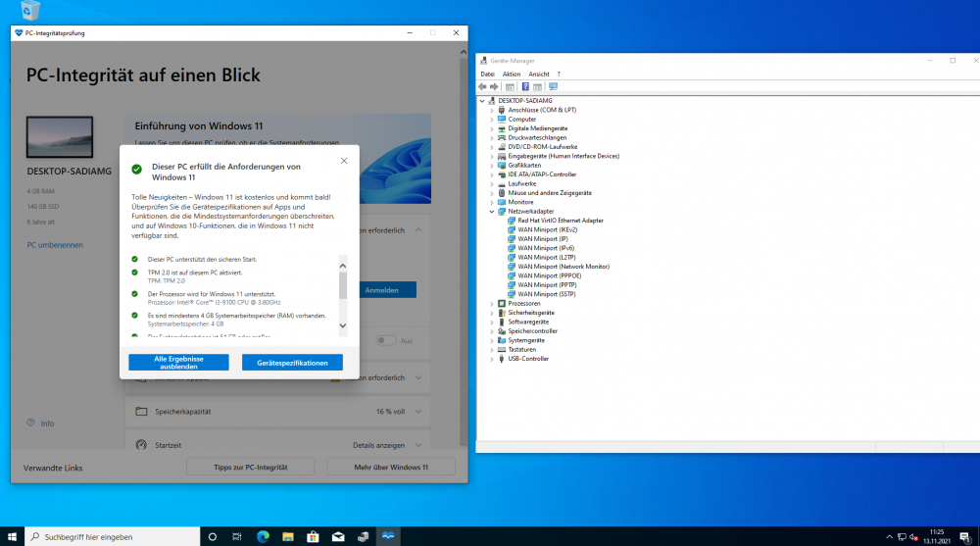Click scan for hardware changes monitor icon
The height and width of the screenshot is (546, 980).
click(553, 87)
